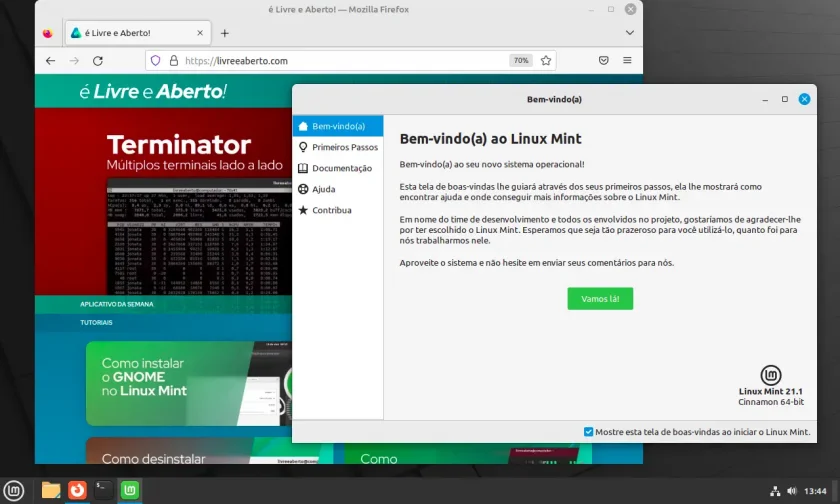
Task: Select the 'é Livre e Aberto!' tab
Action: click(138, 33)
